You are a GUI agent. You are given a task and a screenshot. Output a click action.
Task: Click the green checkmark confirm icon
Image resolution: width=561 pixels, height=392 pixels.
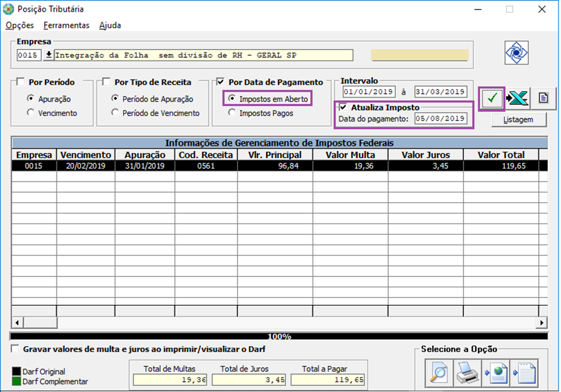click(x=492, y=98)
